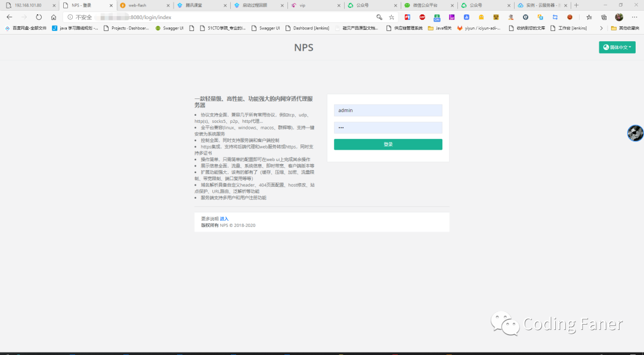Open the translate extension icon
The image size is (644, 355).
(x=540, y=17)
